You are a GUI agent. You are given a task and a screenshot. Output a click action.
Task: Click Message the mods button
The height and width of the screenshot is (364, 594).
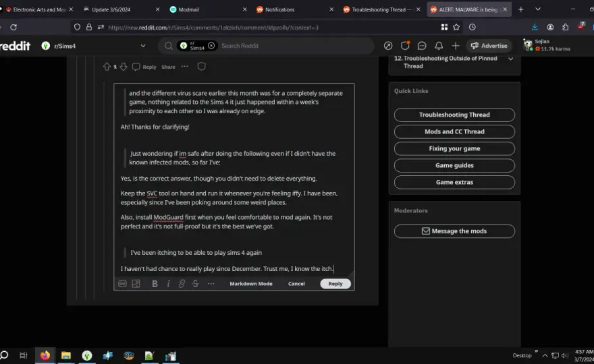point(454,231)
